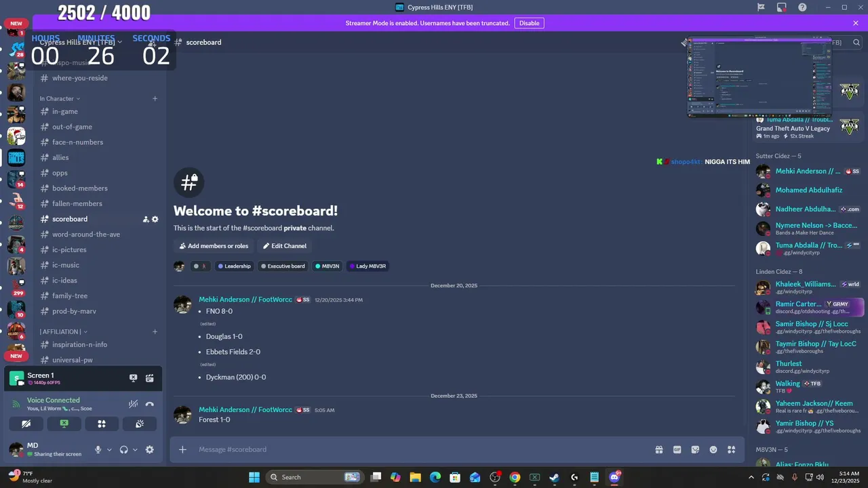This screenshot has width=868, height=488.
Task: Open Discord help question mark icon
Action: (x=802, y=7)
